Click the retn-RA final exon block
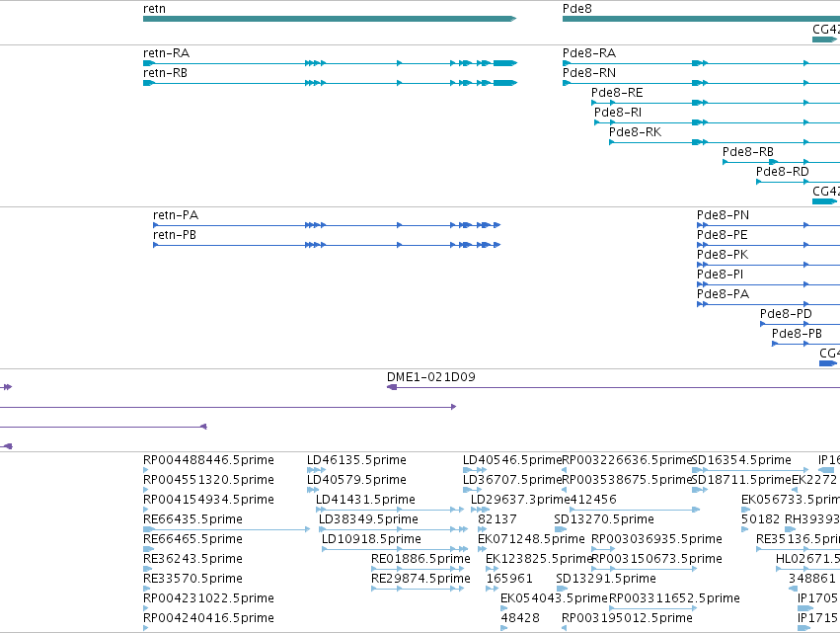The width and height of the screenshot is (840, 633). pos(504,63)
